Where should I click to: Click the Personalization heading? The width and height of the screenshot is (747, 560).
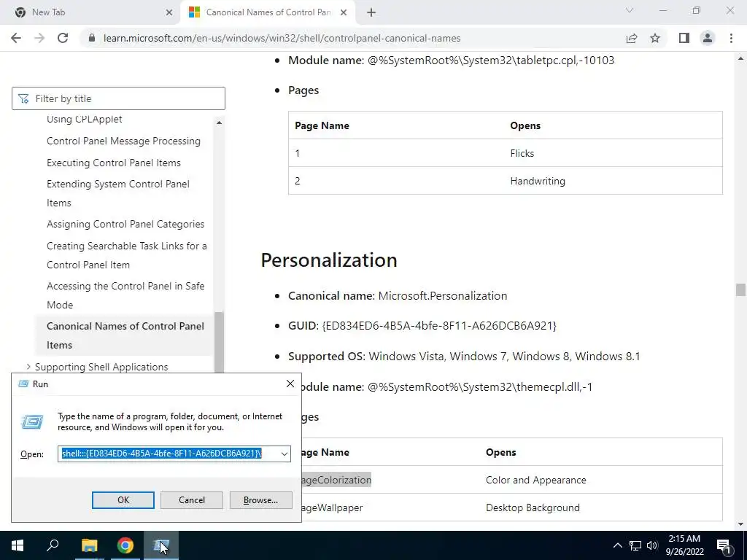pyautogui.click(x=329, y=260)
